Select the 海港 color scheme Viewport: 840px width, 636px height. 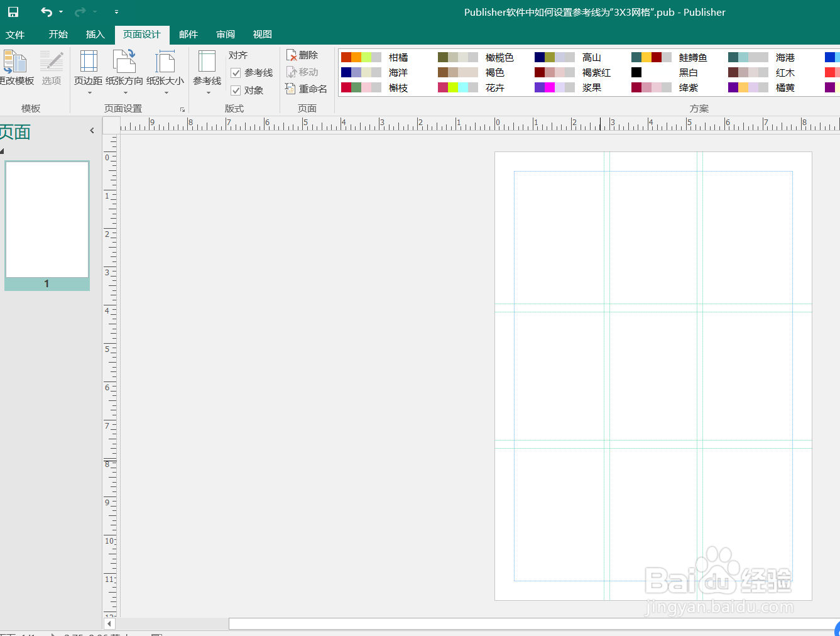761,57
